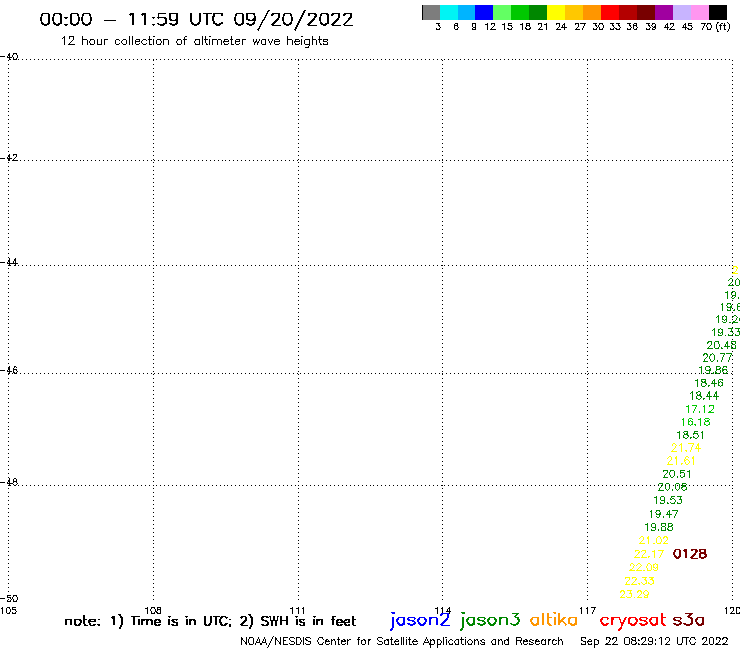Click the 00:00 – 11:59 UTC 09/20/2022 title
740x650 pixels.
tap(196, 20)
